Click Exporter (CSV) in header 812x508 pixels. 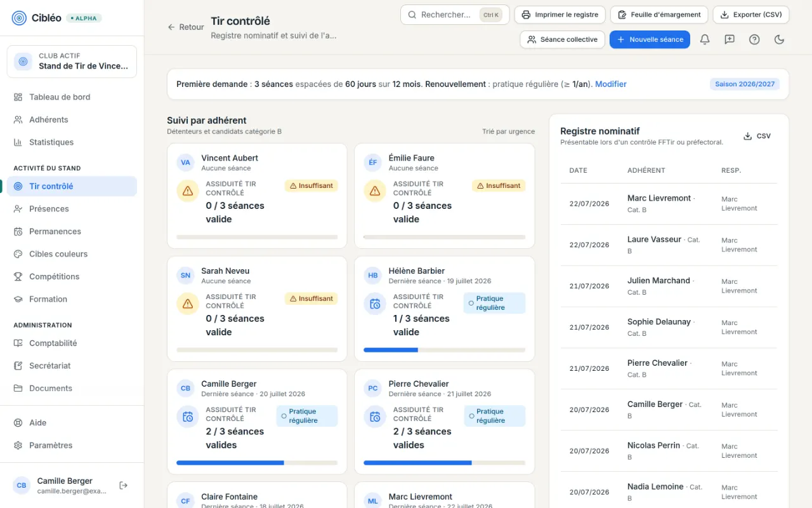(x=751, y=15)
